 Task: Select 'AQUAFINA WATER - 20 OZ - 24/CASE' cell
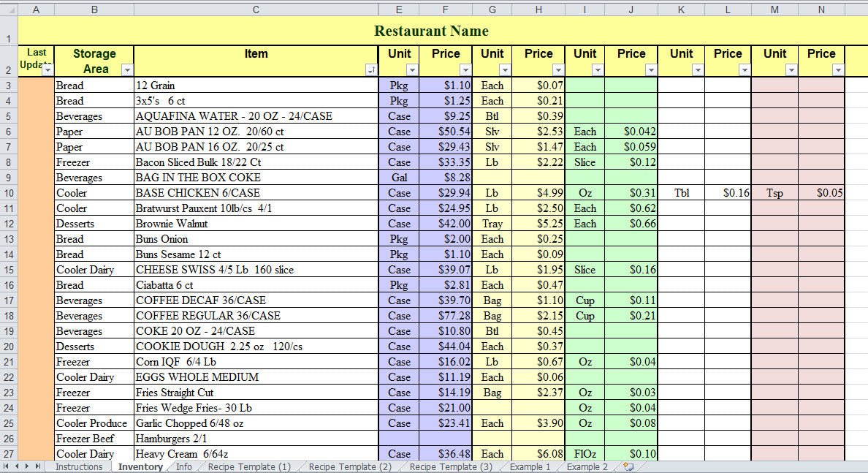[x=256, y=116]
